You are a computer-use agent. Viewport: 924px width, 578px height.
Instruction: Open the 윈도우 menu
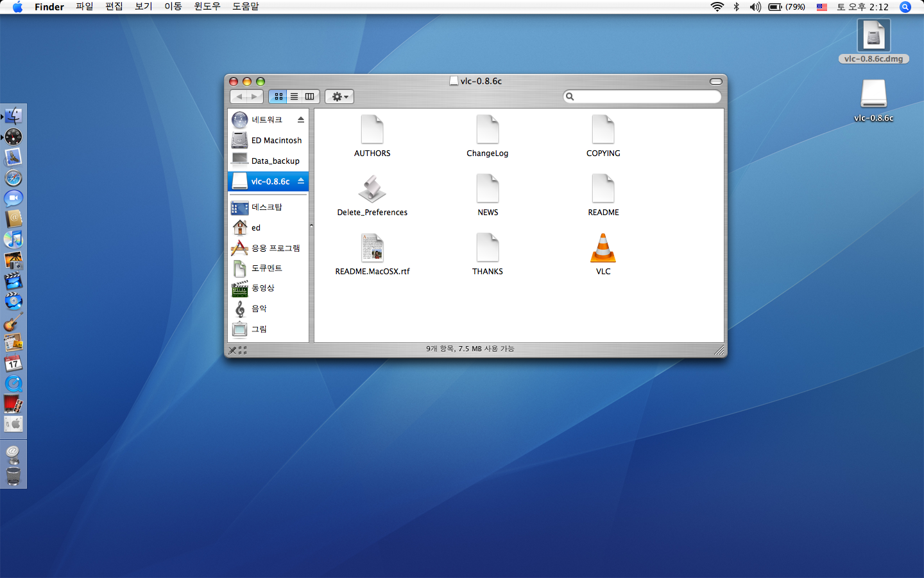point(207,6)
